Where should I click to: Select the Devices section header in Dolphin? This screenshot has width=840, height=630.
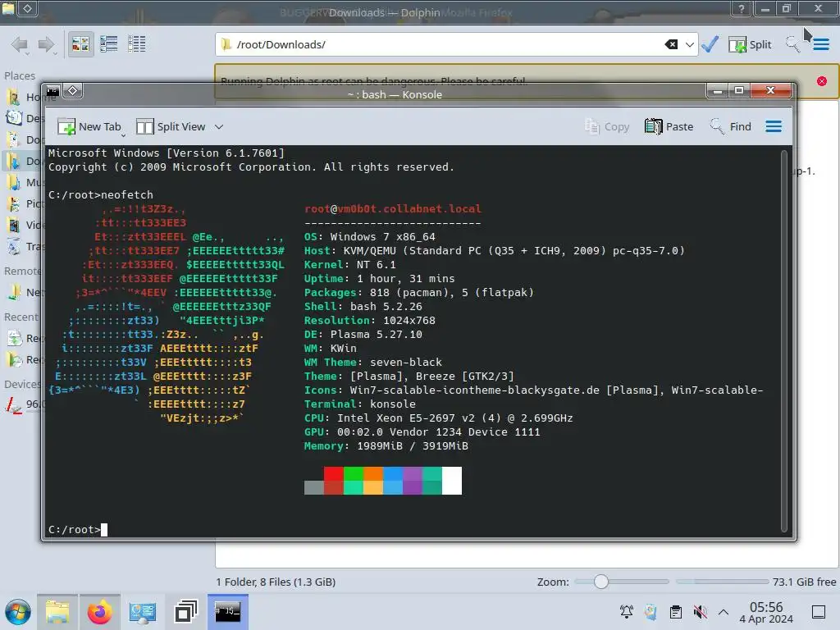(22, 384)
